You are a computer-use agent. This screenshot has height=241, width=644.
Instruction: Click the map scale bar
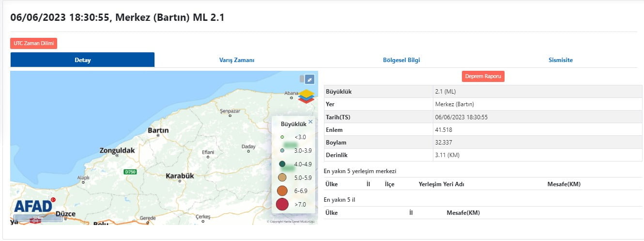(37, 219)
